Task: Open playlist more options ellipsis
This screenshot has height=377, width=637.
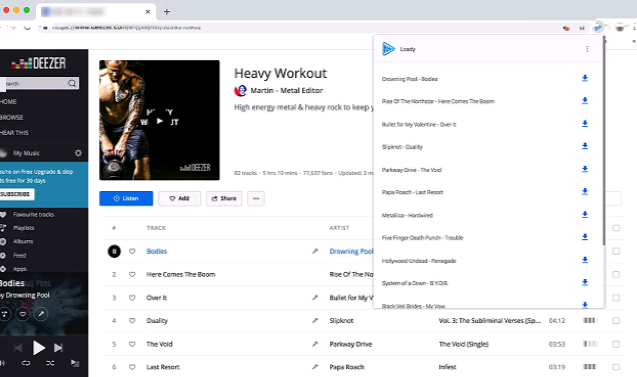Action: (256, 198)
